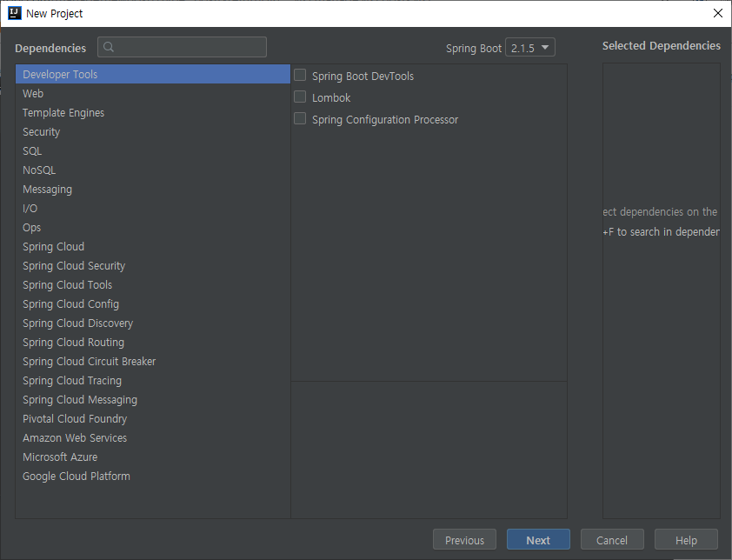Cancel the New Project wizard

tap(612, 540)
